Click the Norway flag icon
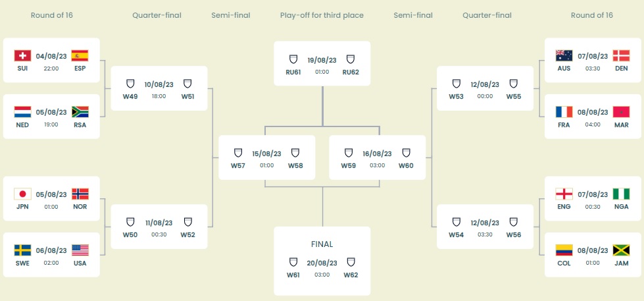The image size is (644, 301). point(80,194)
